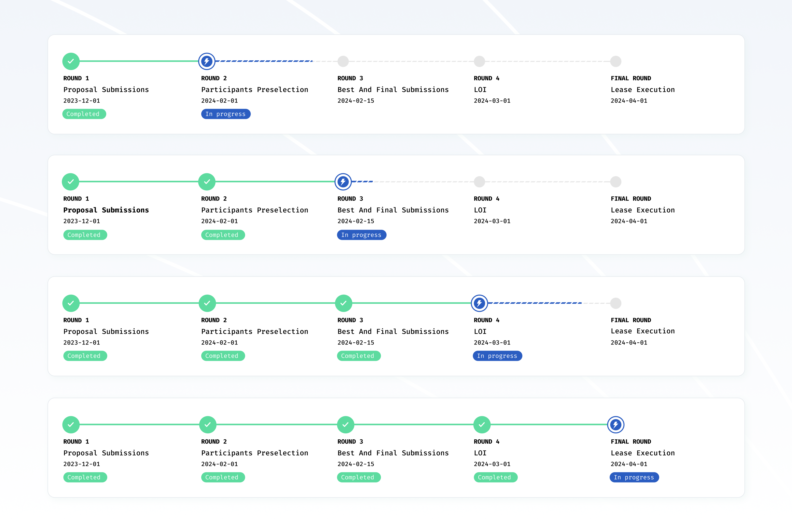Select the checkmark icon on Round 2 in second timeline
The height and width of the screenshot is (532, 792).
[207, 182]
